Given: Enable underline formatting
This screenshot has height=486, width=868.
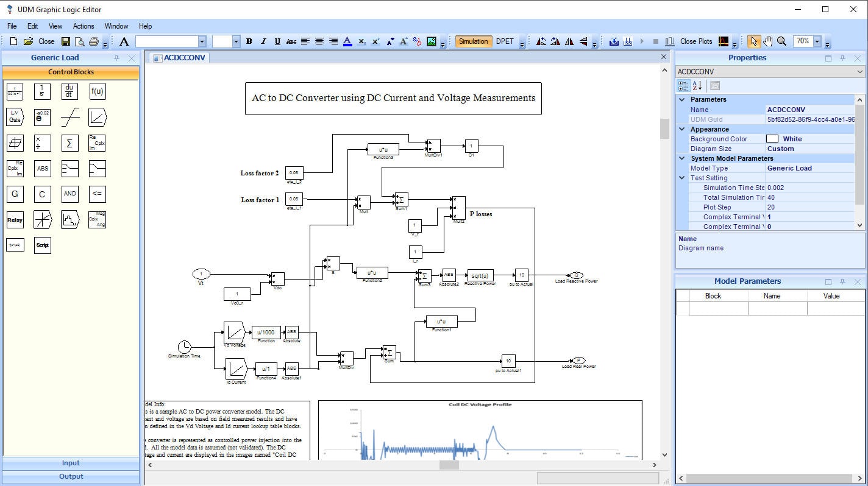Looking at the screenshot, I should click(x=277, y=41).
